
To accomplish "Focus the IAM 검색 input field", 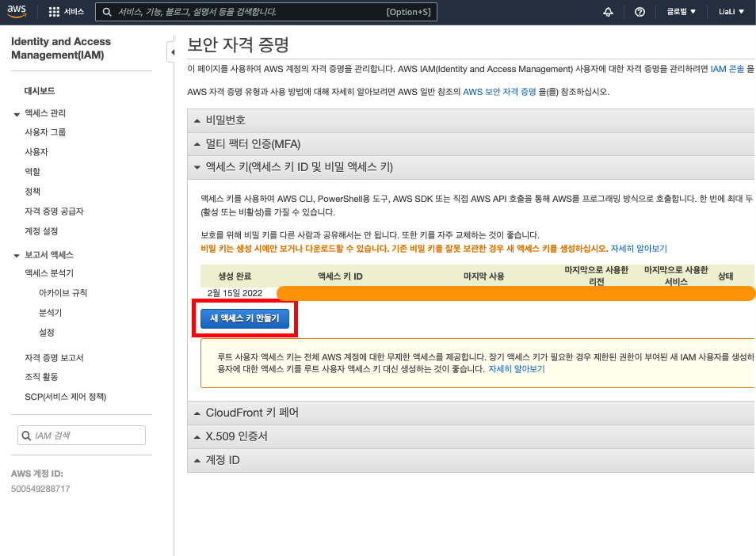I will pyautogui.click(x=82, y=436).
